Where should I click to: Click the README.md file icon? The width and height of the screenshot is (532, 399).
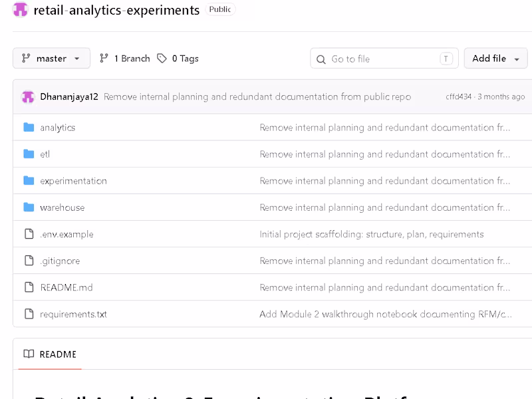pos(29,287)
